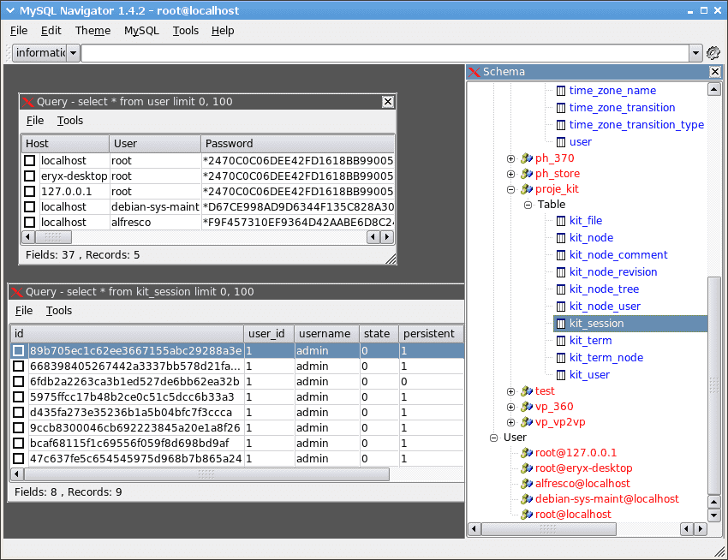Viewport: 728px width, 560px height.
Task: Click Schema panel horizontal scrollbar thumb
Action: [x=549, y=529]
